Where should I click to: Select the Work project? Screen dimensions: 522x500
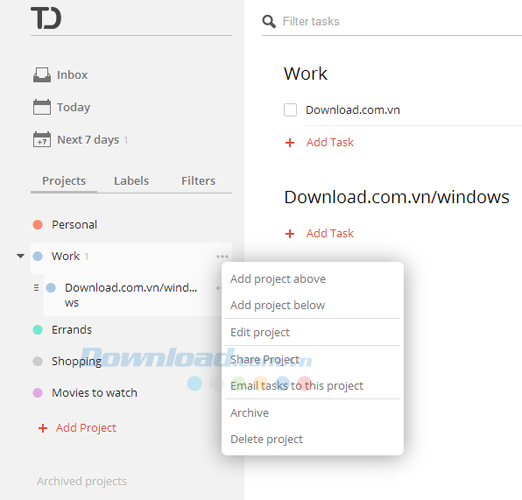pyautogui.click(x=66, y=256)
